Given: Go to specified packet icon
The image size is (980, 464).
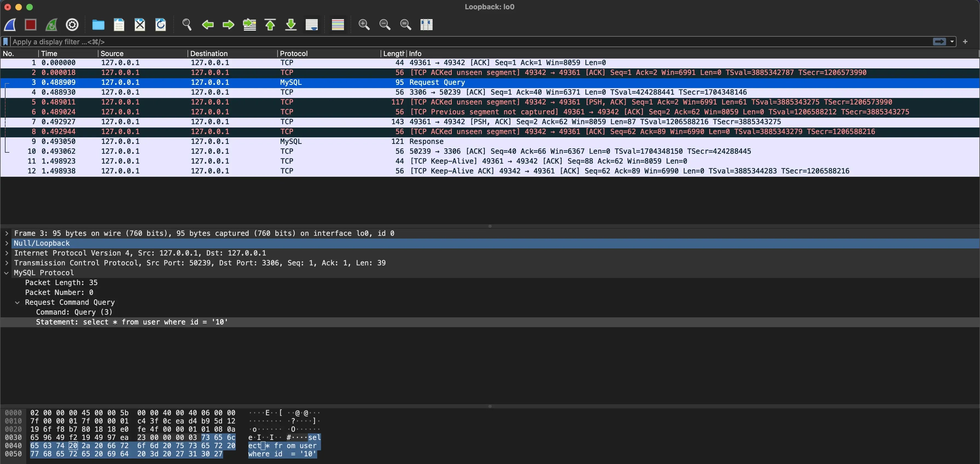Looking at the screenshot, I should pyautogui.click(x=250, y=25).
